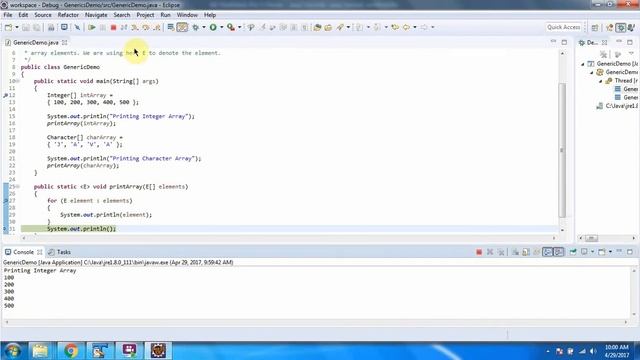Open the Debug launch dropdown arrow

[204, 27]
